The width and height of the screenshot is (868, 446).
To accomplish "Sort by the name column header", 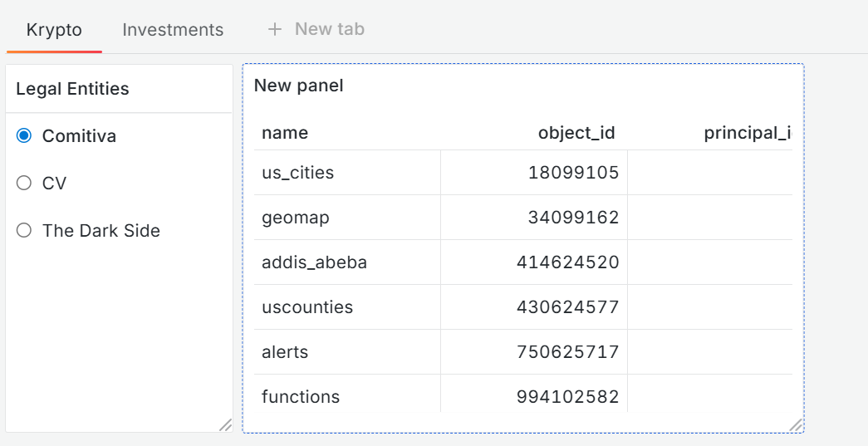I will (285, 133).
